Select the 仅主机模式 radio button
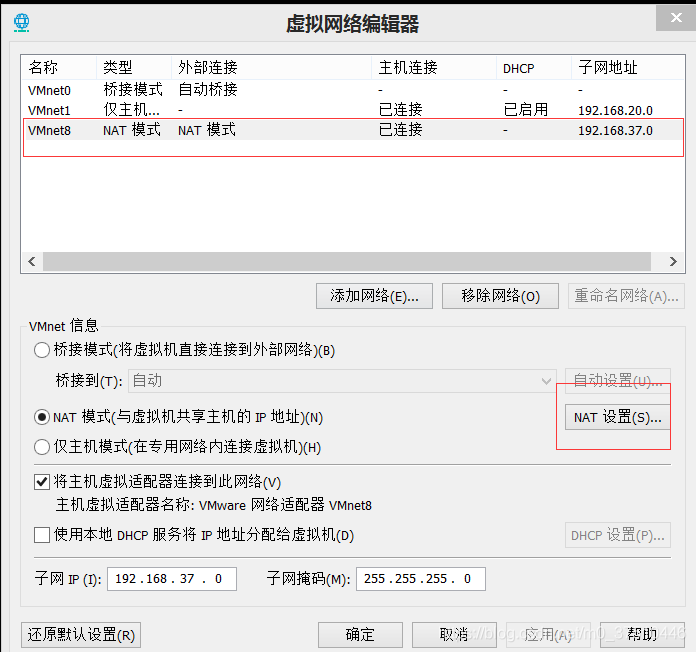Viewport: 696px width, 652px height. (42, 447)
